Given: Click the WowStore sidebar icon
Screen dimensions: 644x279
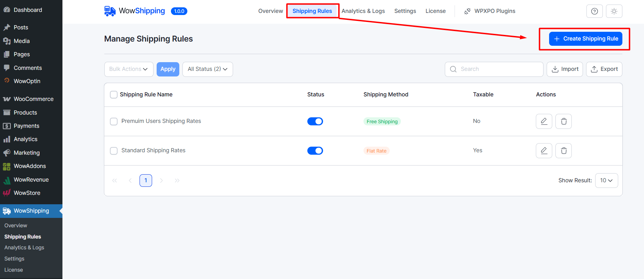Looking at the screenshot, I should (x=7, y=193).
